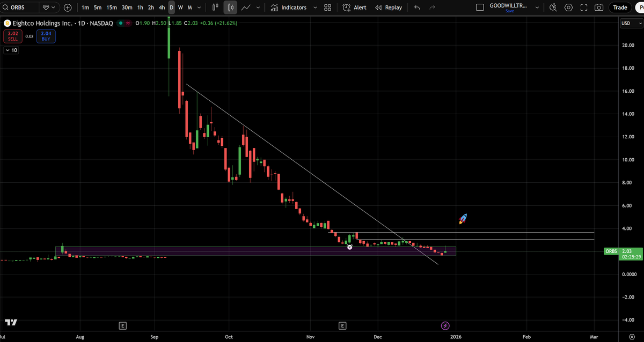Expand the chart style dropdown arrow
Image resolution: width=644 pixels, height=342 pixels.
(x=259, y=8)
